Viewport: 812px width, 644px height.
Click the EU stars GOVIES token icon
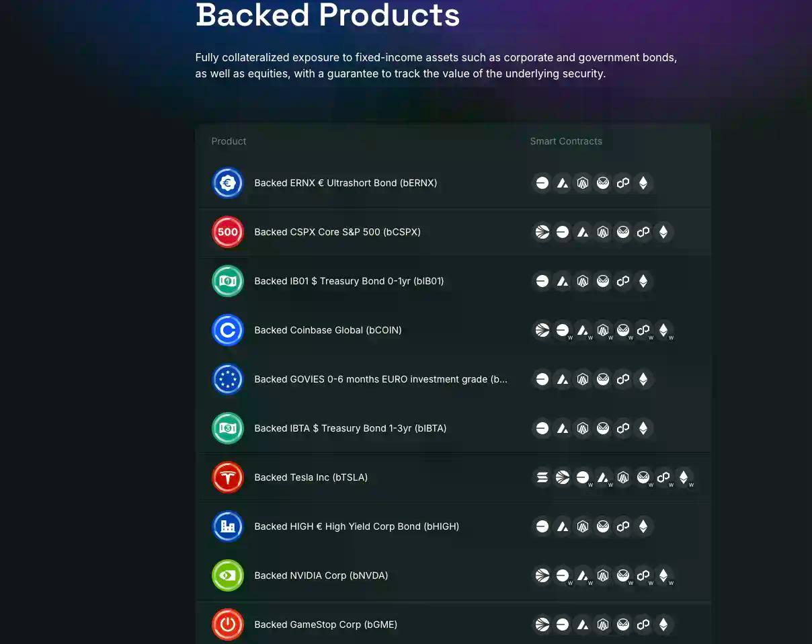228,379
